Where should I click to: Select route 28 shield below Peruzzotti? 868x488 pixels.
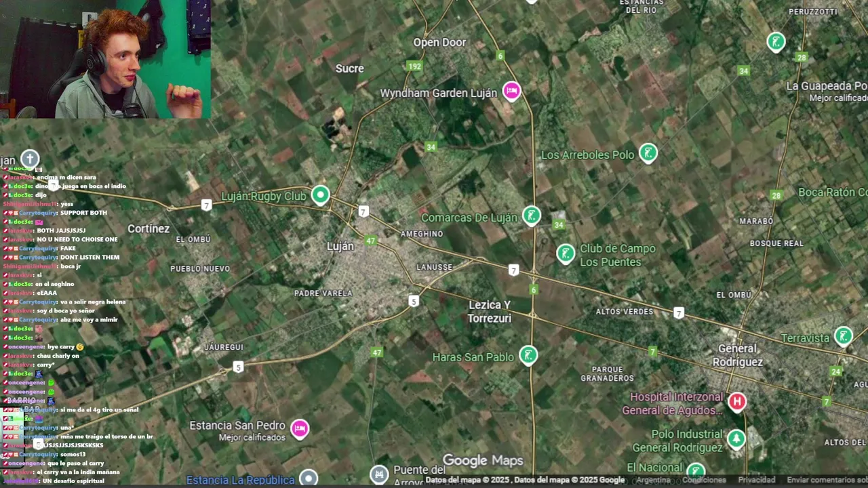pos(802,58)
